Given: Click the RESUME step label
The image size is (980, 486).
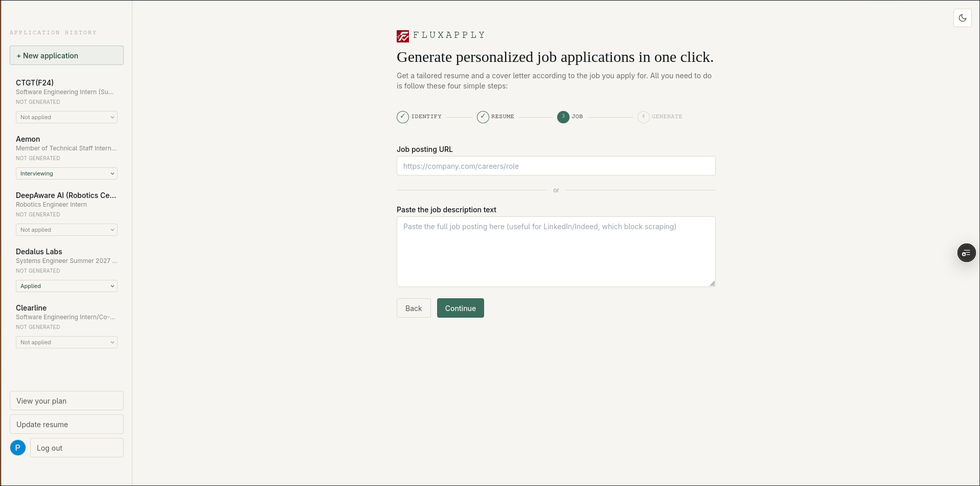Looking at the screenshot, I should 503,117.
